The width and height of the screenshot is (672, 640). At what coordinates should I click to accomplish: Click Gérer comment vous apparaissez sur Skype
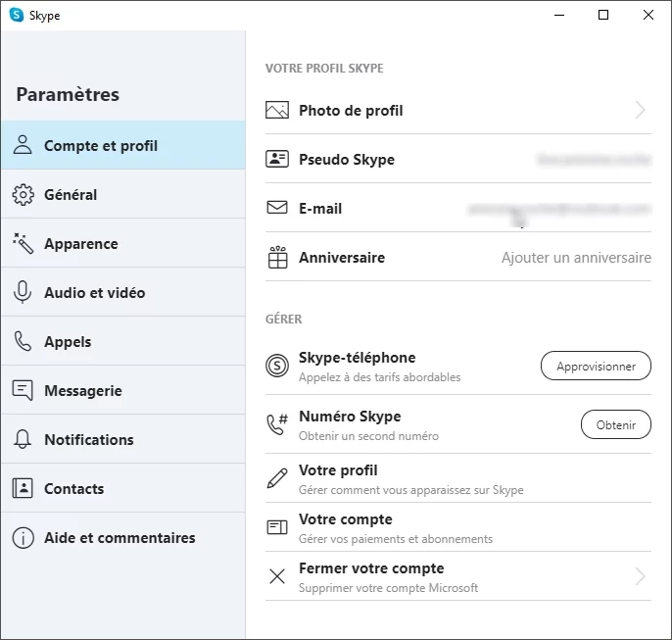tap(411, 490)
